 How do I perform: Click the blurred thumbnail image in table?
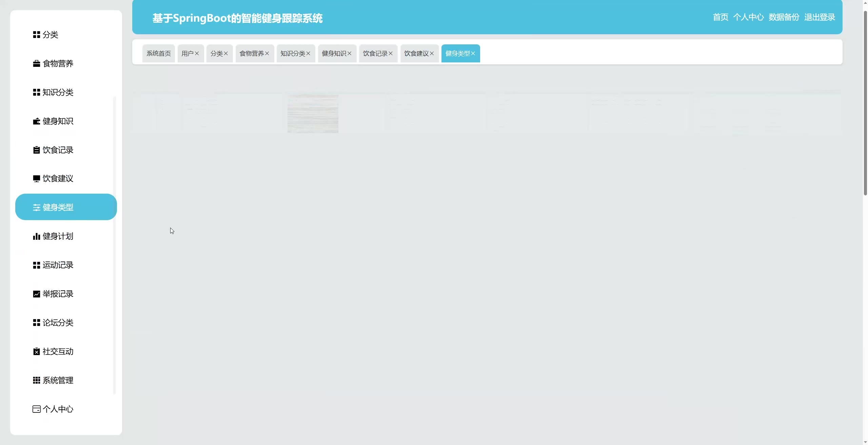point(313,114)
